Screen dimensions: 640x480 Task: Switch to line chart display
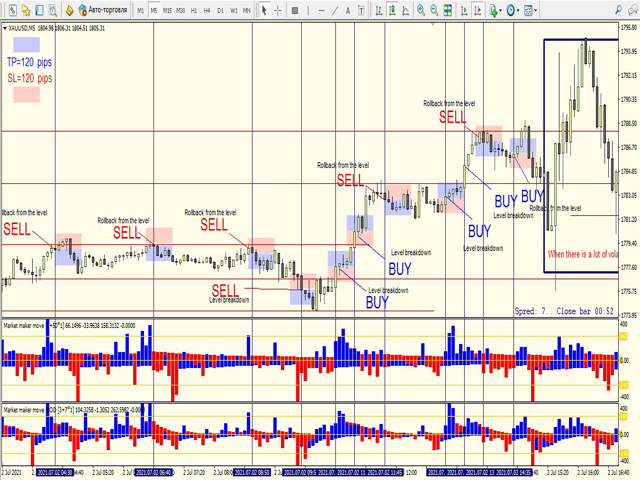[x=406, y=10]
